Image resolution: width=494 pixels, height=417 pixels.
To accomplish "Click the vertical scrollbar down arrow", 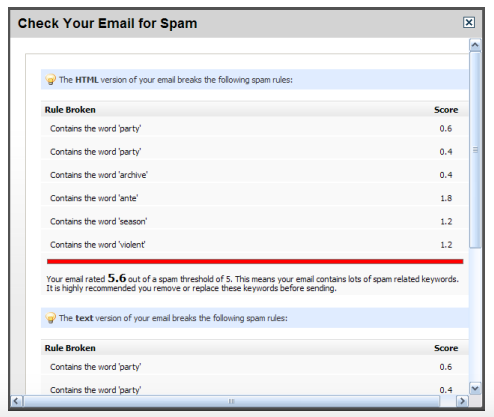I will click(475, 388).
